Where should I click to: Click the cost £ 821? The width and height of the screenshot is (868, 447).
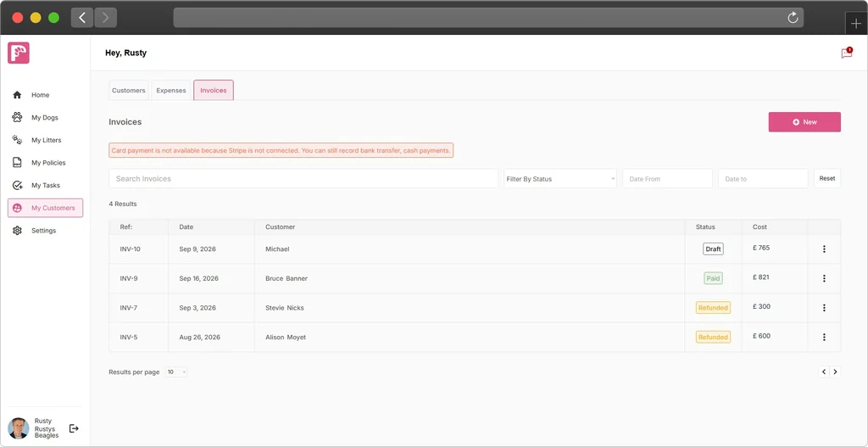(x=761, y=277)
